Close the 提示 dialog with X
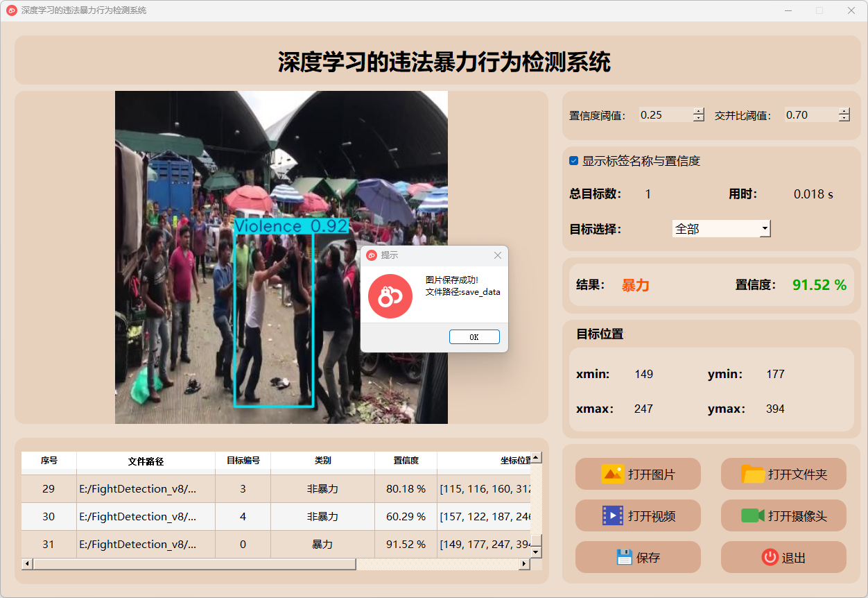868x598 pixels. (x=497, y=255)
